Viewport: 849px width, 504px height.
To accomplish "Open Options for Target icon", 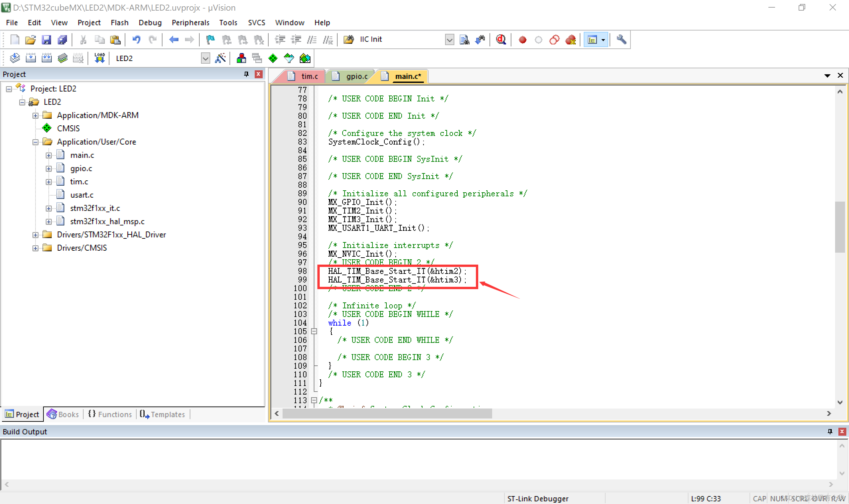I will click(x=220, y=58).
